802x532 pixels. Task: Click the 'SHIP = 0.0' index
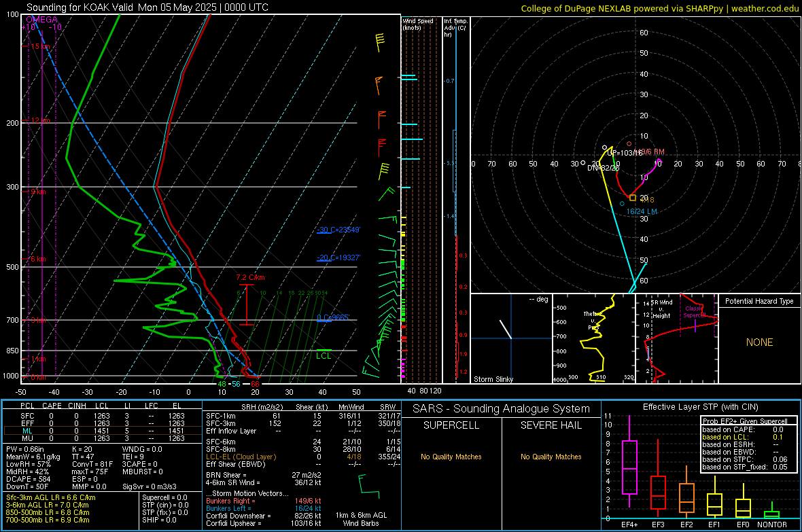pyautogui.click(x=159, y=520)
